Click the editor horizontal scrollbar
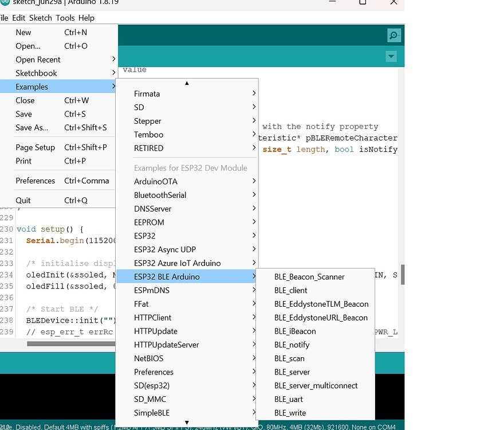 (x=71, y=344)
